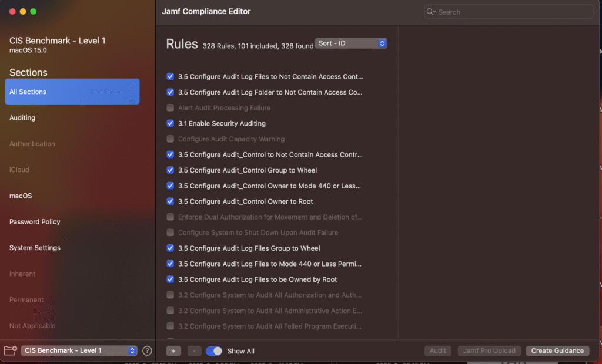The width and height of the screenshot is (602, 364).
Task: Click the plus button to add rule
Action: click(173, 351)
